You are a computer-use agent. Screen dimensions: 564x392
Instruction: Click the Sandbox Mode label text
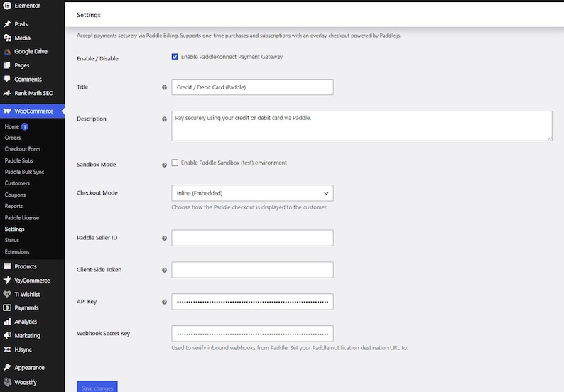97,164
